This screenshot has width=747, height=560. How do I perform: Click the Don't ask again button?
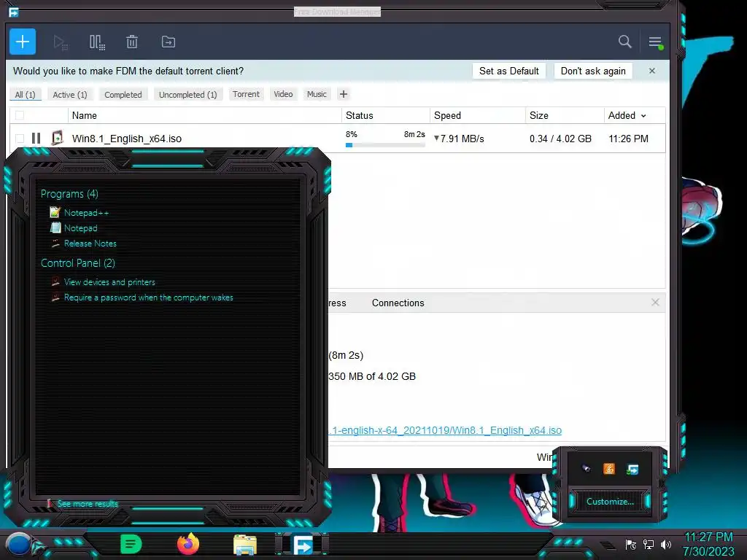coord(593,71)
